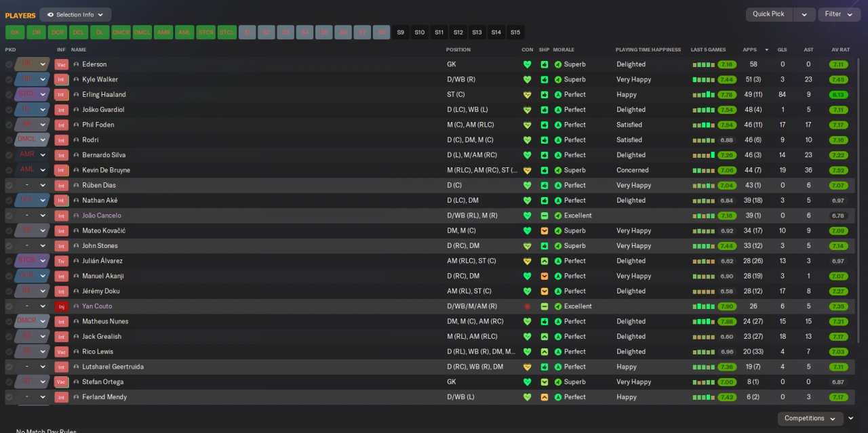The width and height of the screenshot is (868, 433).
Task: Click Julián Álvarez's Trv info icon
Action: (x=62, y=261)
